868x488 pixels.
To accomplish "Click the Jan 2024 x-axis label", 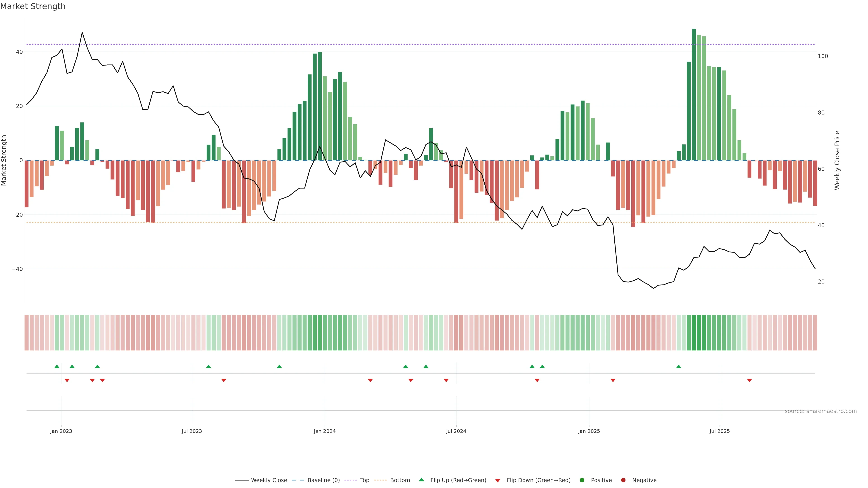I will [325, 431].
